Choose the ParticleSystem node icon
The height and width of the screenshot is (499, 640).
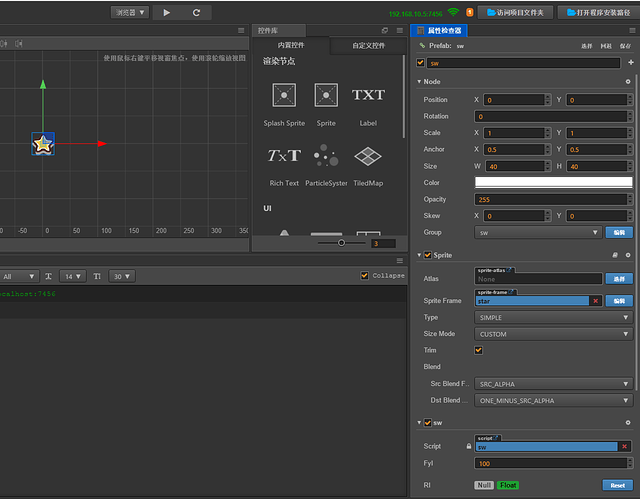click(x=326, y=156)
